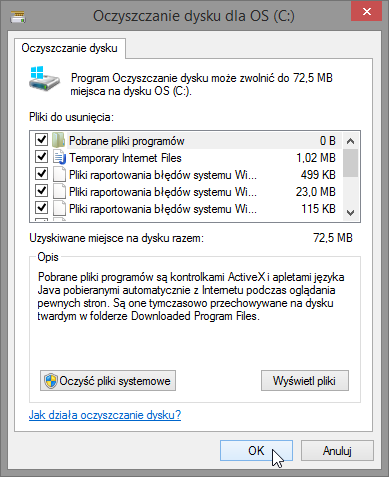Toggle the Temporary Internet Files checkbox
Screen dimensions: 389x477
(x=41, y=156)
